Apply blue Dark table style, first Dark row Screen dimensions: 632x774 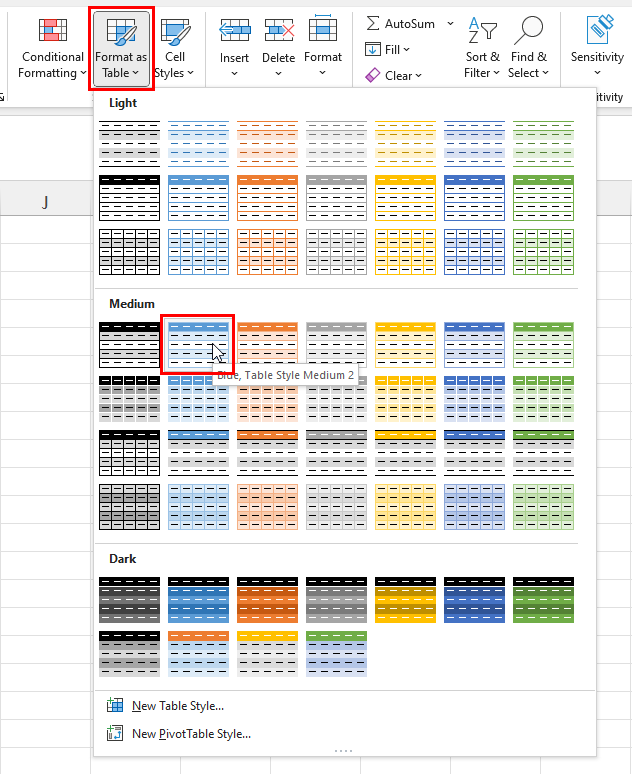(x=198, y=600)
